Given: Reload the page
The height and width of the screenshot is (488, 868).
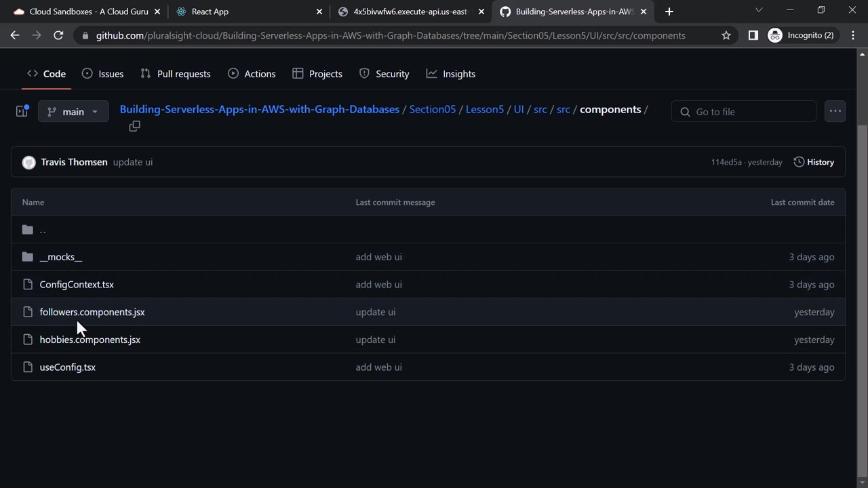Looking at the screenshot, I should (x=58, y=35).
